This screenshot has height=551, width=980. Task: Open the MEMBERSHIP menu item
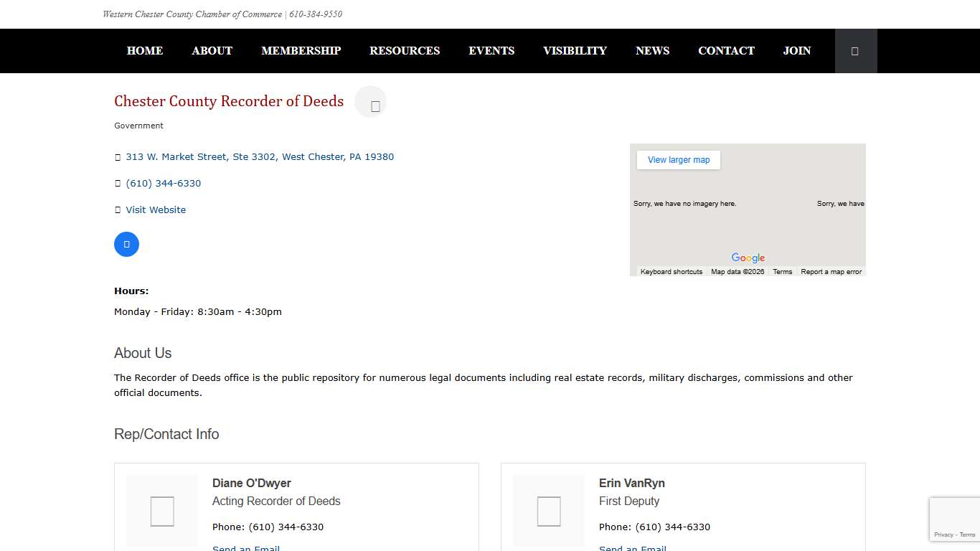pos(301,50)
